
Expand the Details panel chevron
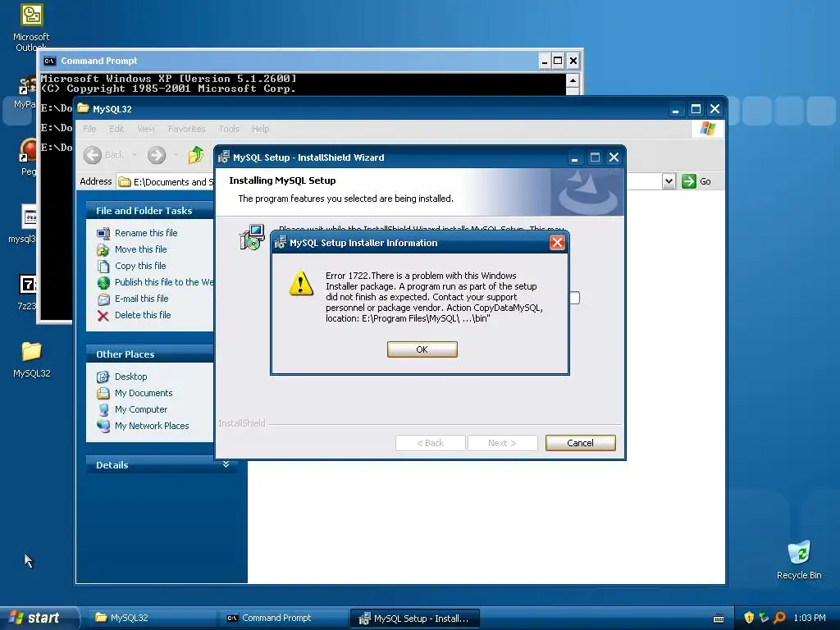coord(226,464)
